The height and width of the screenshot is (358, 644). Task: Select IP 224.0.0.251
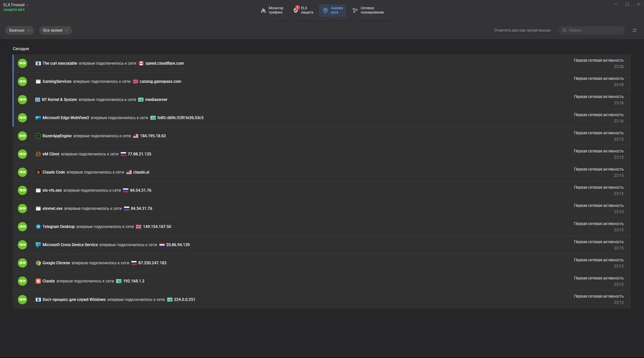(x=184, y=299)
